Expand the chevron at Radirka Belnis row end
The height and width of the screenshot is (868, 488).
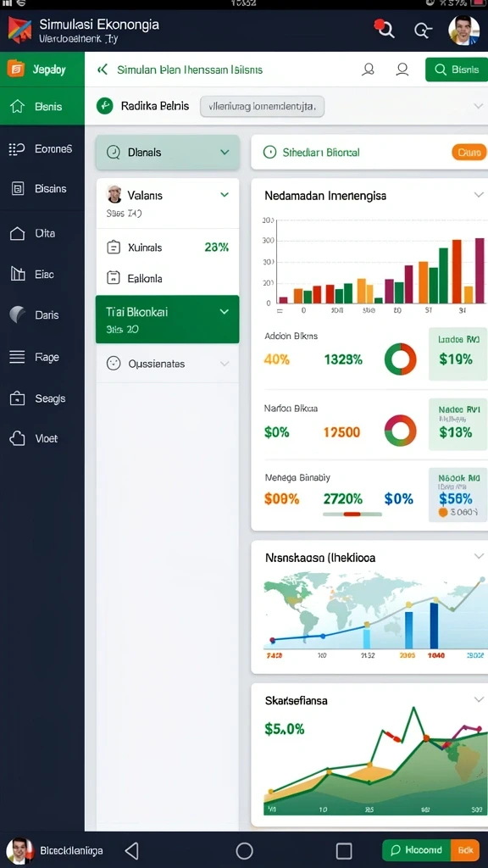tap(478, 106)
